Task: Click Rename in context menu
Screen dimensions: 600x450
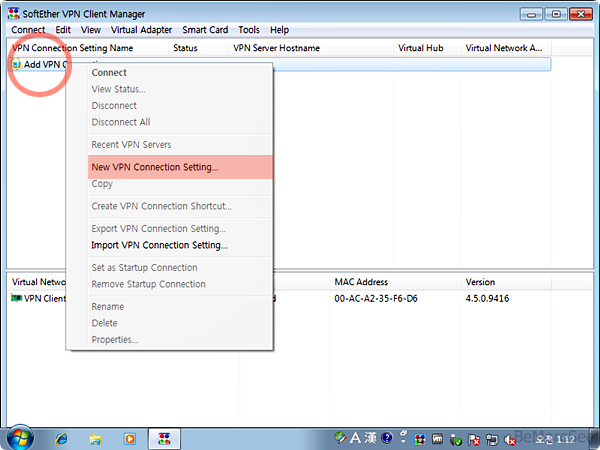Action: tap(180, 307)
